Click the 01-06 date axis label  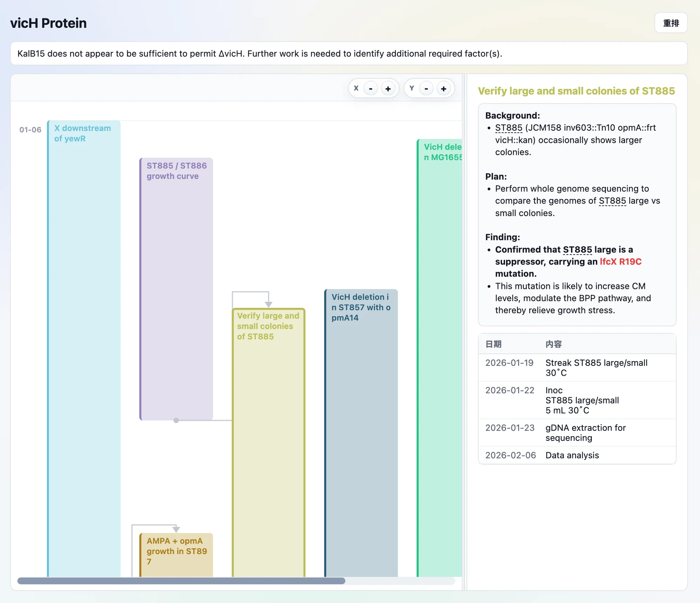(x=30, y=130)
